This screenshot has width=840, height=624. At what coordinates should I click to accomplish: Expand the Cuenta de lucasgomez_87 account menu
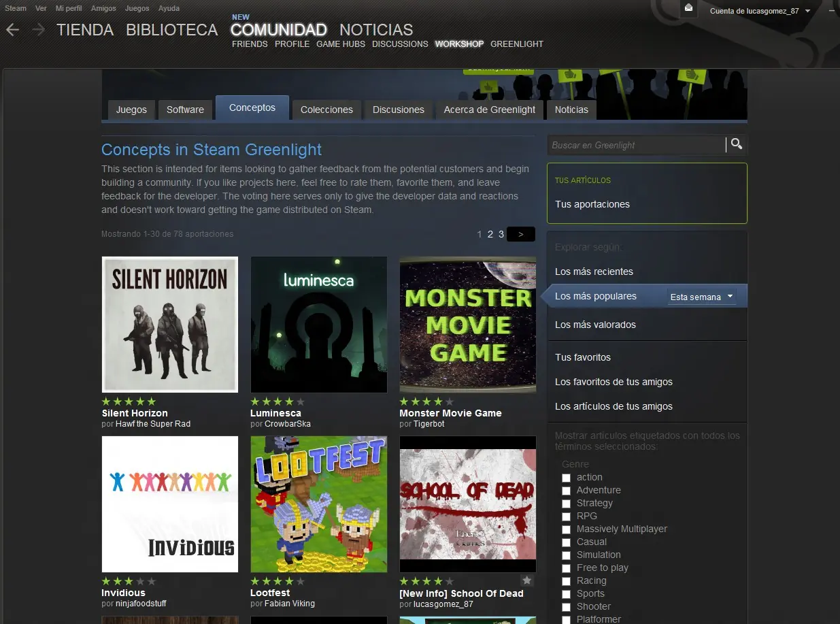(760, 11)
